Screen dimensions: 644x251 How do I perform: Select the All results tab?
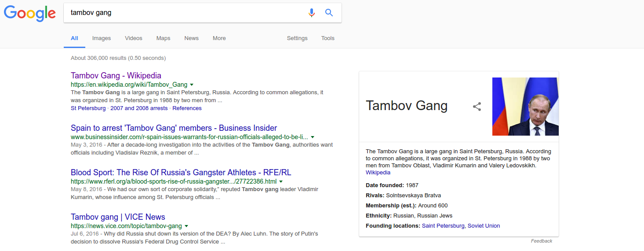click(75, 38)
